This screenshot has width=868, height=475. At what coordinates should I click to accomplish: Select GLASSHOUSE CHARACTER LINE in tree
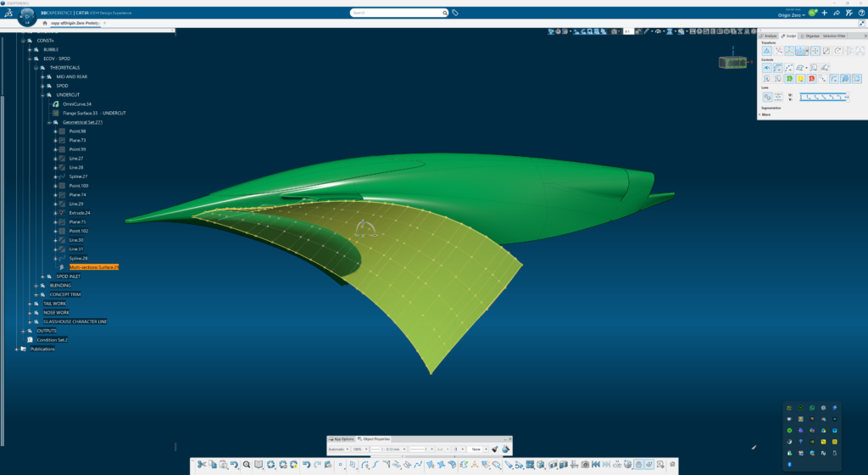75,321
